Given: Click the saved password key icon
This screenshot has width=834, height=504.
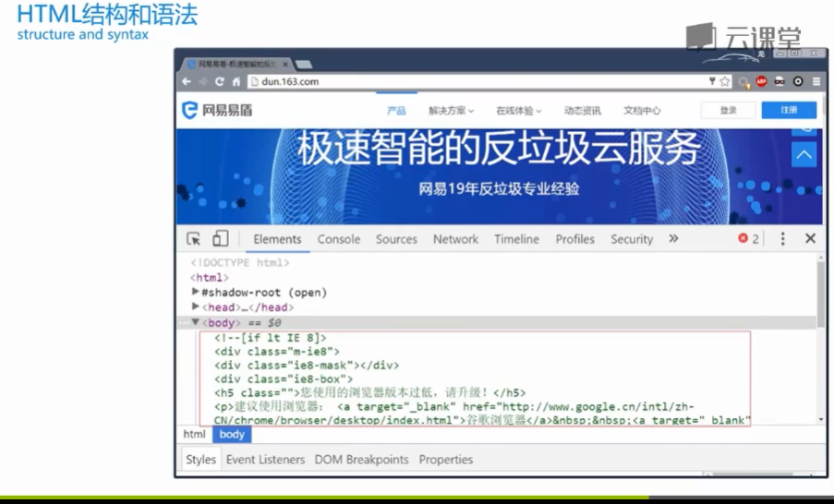Looking at the screenshot, I should [712, 81].
